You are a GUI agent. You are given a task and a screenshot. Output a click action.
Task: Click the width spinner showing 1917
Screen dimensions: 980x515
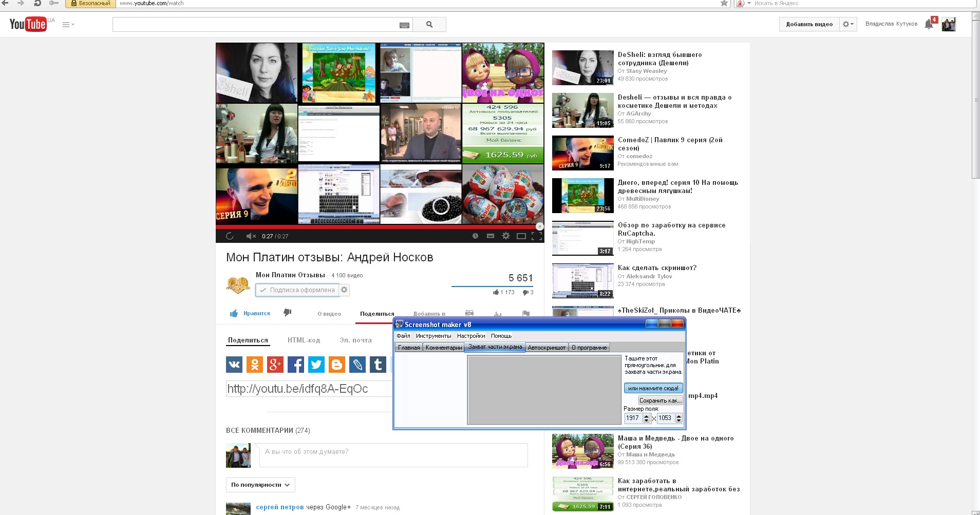(637, 418)
